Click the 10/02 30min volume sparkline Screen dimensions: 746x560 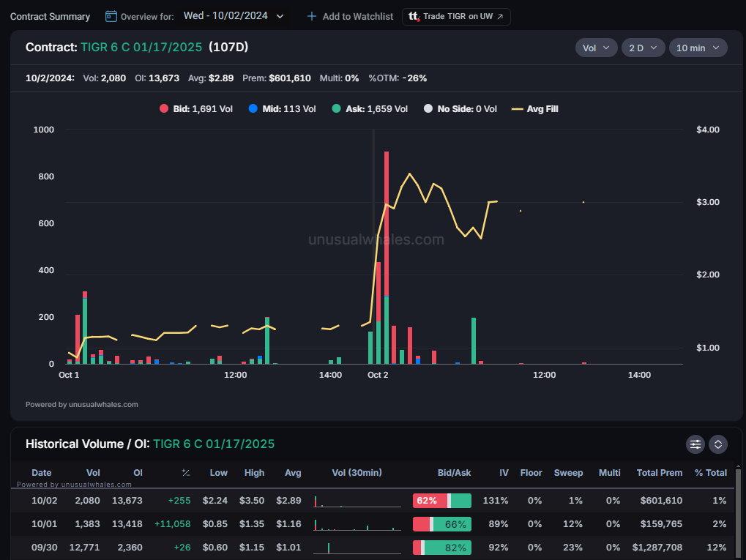pyautogui.click(x=357, y=501)
